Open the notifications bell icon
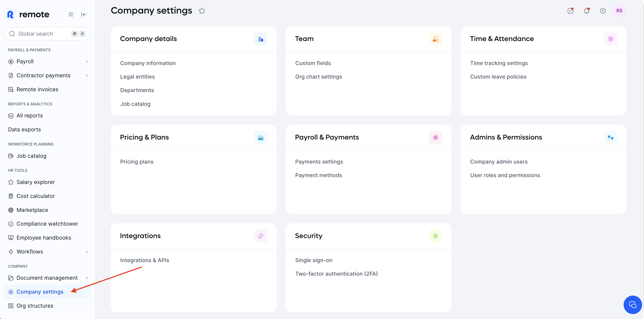644x319 pixels. pyautogui.click(x=587, y=11)
